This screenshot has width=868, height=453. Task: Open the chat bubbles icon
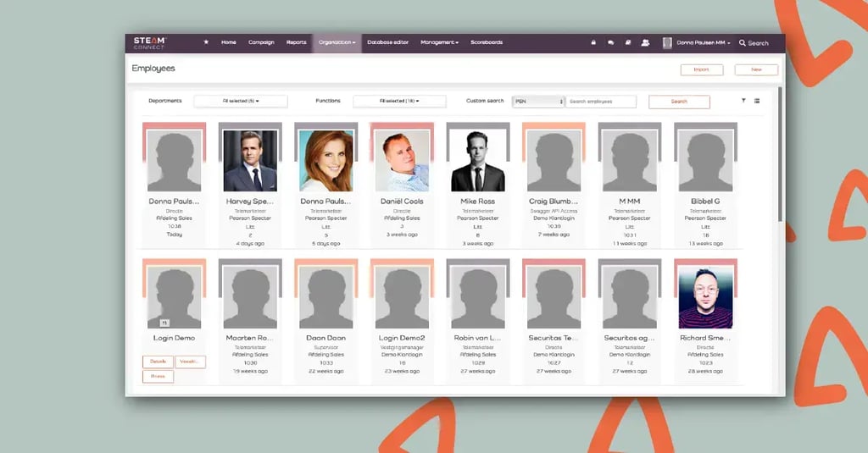[x=610, y=42]
